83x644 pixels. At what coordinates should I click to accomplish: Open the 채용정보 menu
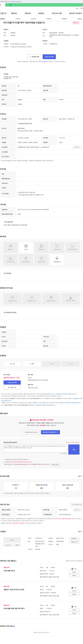pyautogui.click(x=14, y=13)
